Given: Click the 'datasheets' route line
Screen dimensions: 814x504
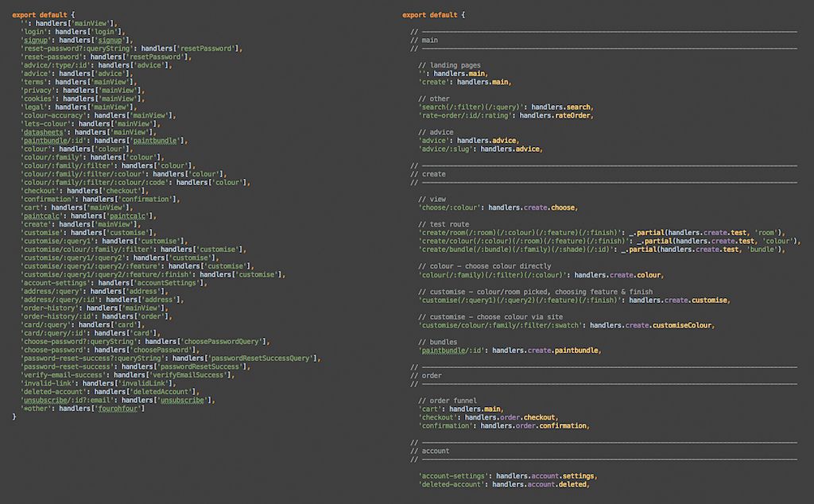Looking at the screenshot, I should point(88,132).
